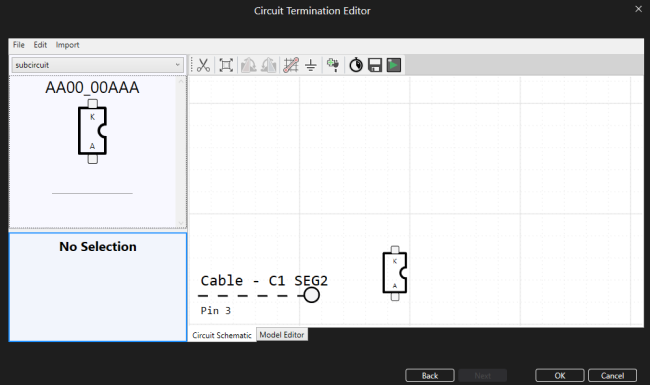Add a ground symbol from toolbar
Viewport: 650px width, 385px height.
[x=310, y=65]
